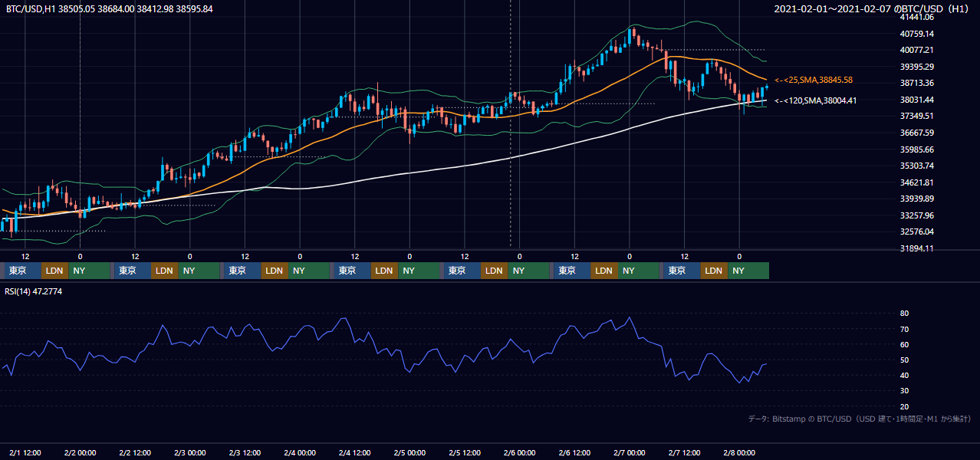
Task: Click the BTC/USD,H1 OHLC header text
Action: (x=110, y=9)
